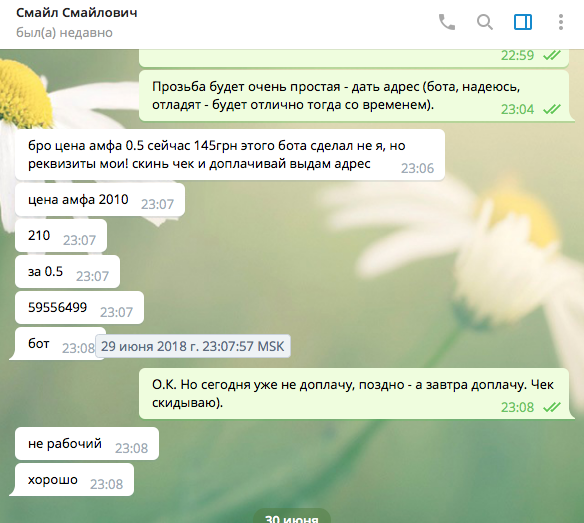Screen dimensions: 584x523
Task: Select the read checkmarks on the 23:04 message
Action: tap(552, 109)
